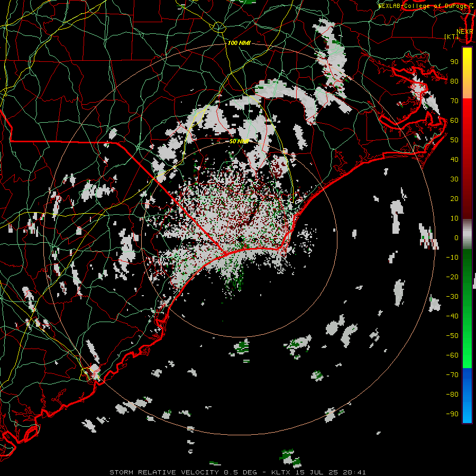Click the 70 value on velocity scale
The height and width of the screenshot is (476, 476).
pos(454,101)
